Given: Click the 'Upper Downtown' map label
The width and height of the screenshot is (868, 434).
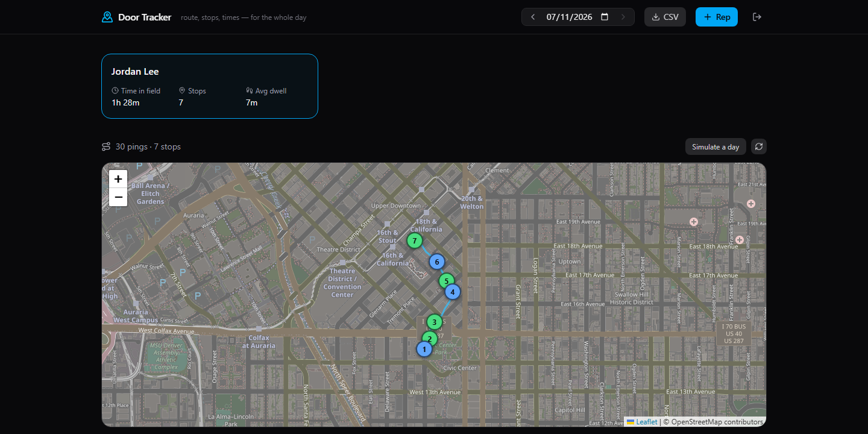Looking at the screenshot, I should 396,206.
